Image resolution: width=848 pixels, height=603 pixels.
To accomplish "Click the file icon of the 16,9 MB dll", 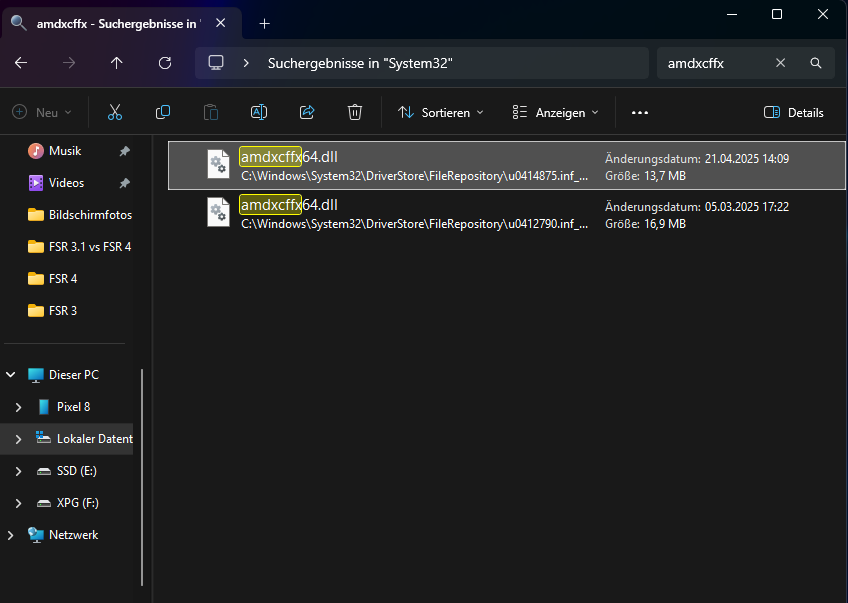I will click(218, 211).
